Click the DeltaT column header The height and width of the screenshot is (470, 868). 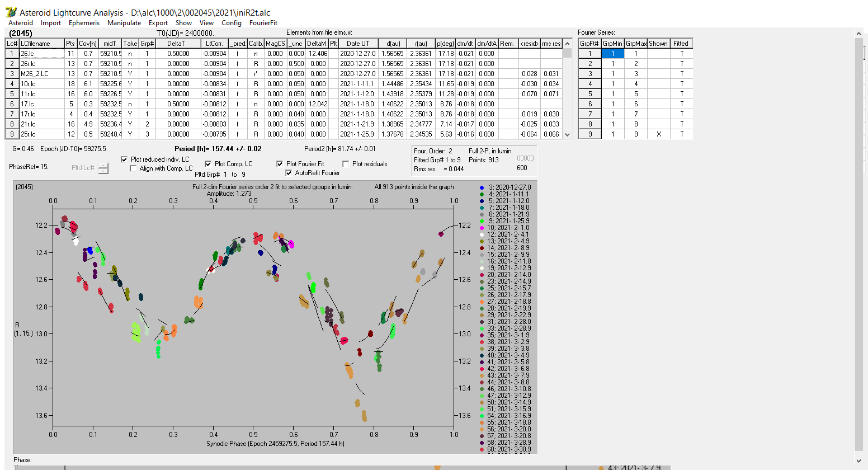point(178,44)
